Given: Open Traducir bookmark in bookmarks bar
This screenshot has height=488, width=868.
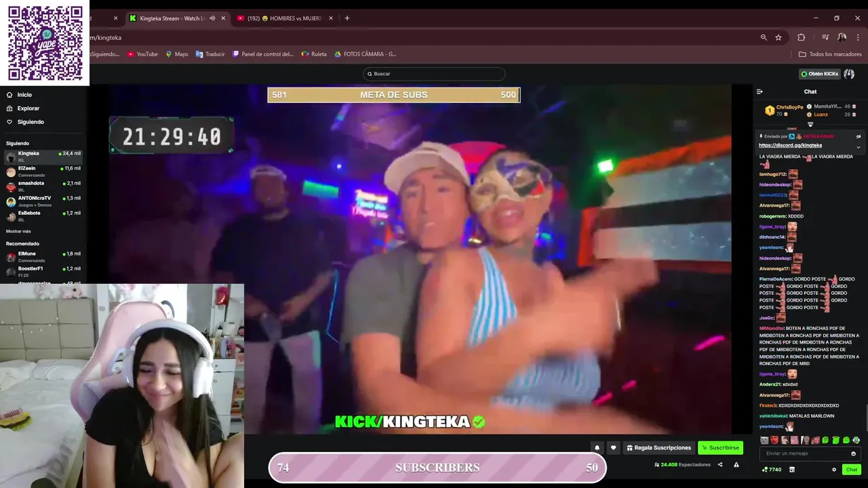Looking at the screenshot, I should (210, 54).
